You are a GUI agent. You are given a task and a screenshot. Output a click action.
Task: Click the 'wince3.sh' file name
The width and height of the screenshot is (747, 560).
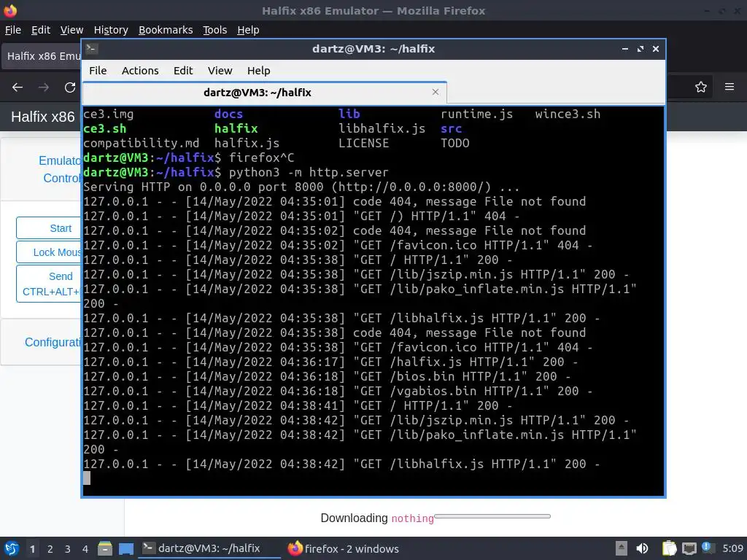pos(568,114)
